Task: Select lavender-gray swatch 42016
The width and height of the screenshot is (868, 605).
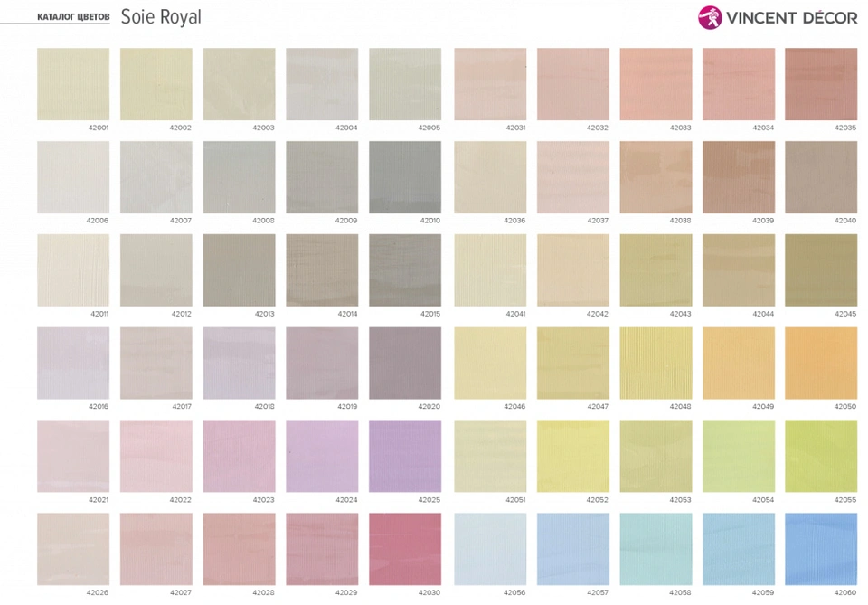Action: click(x=73, y=364)
